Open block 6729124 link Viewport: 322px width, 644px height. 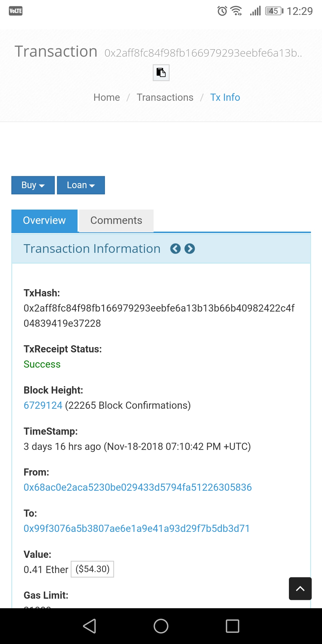pos(43,405)
